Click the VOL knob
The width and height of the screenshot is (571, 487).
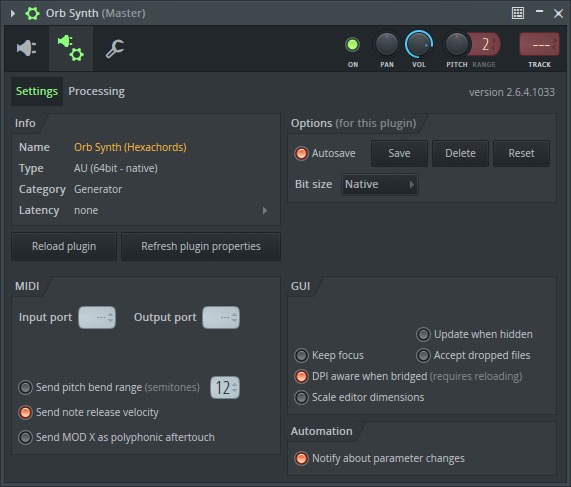pos(418,44)
